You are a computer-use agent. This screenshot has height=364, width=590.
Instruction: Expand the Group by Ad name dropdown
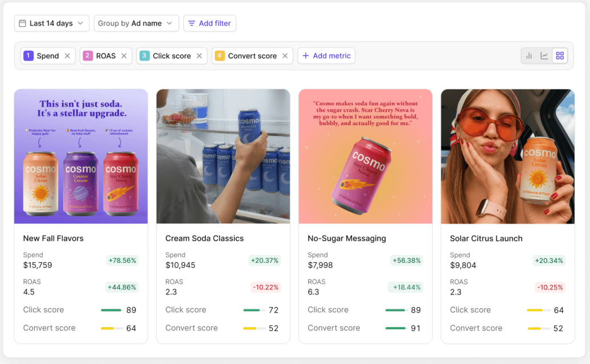(136, 23)
